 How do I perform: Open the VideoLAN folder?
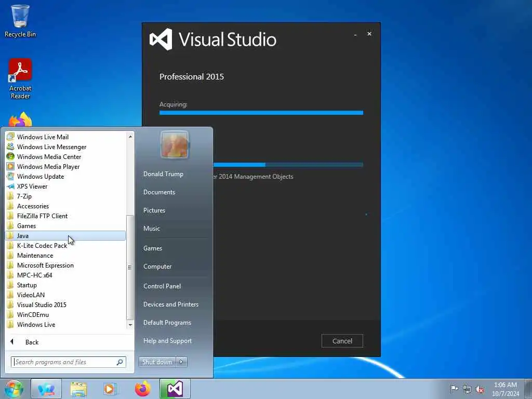(x=65, y=295)
